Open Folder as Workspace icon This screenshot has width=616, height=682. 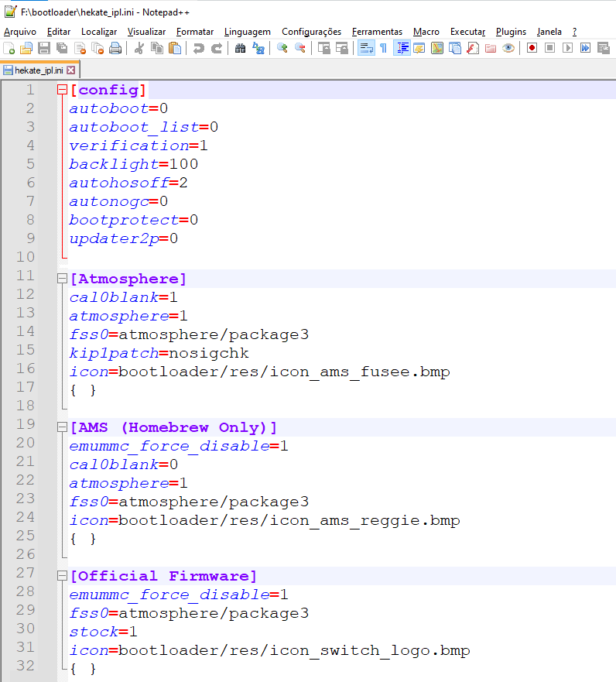point(491,48)
